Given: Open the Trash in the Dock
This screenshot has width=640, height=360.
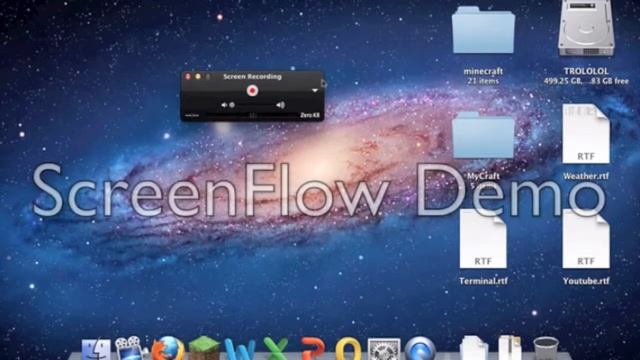Looking at the screenshot, I should pyautogui.click(x=546, y=349).
